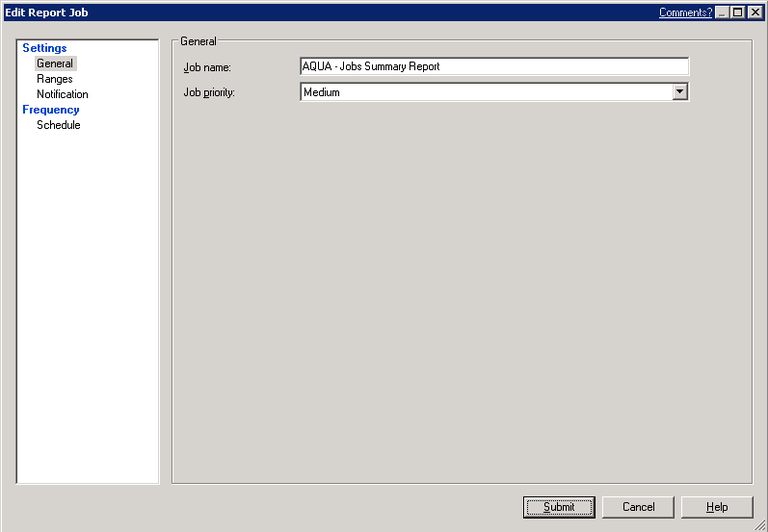The image size is (768, 532).
Task: Open the Notification settings page
Action: (62, 94)
